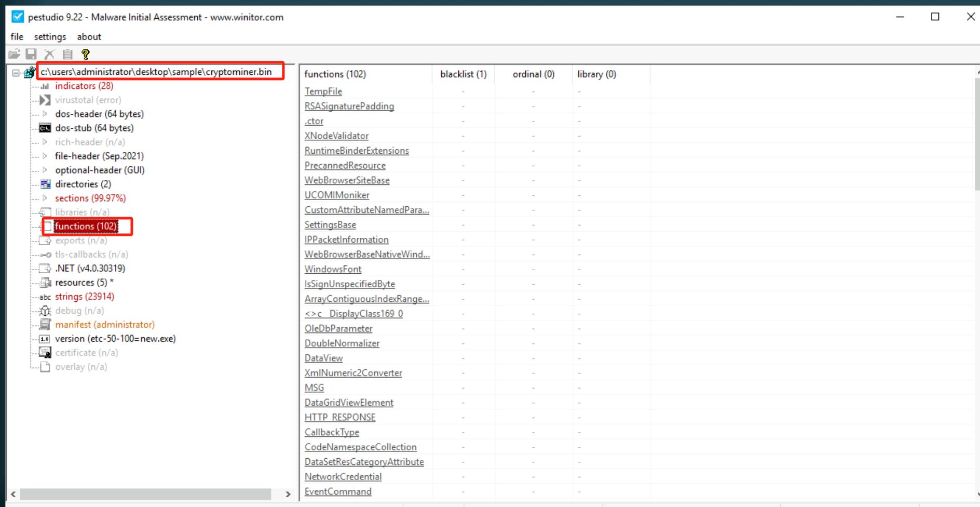Click the certificate icon

45,353
